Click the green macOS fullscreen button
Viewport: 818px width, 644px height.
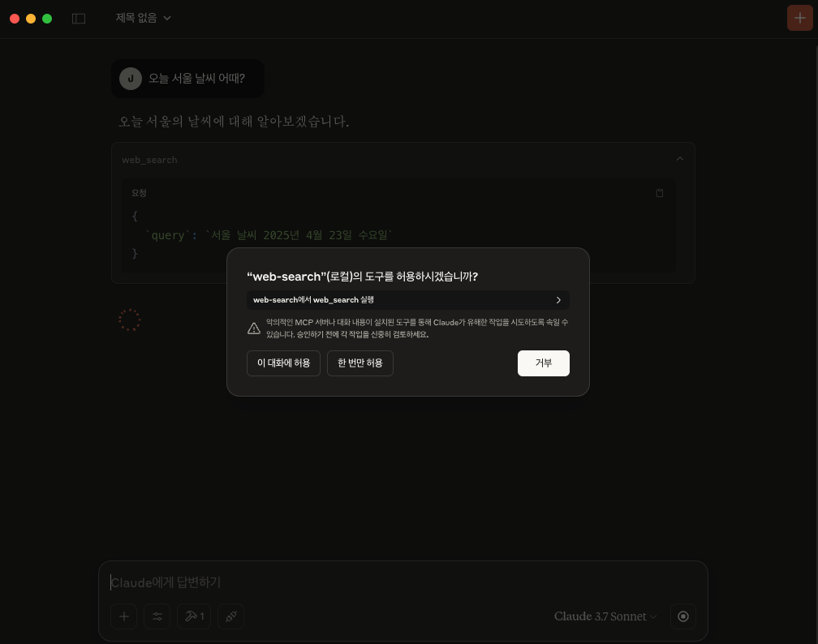pos(47,19)
